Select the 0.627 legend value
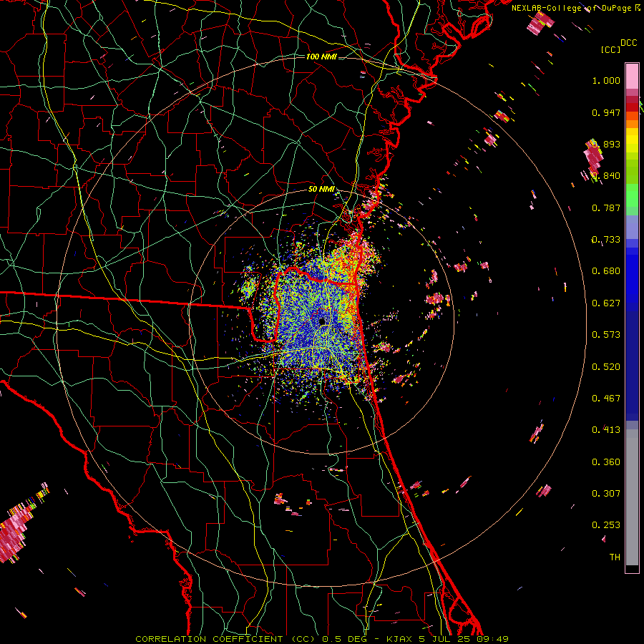The image size is (644, 644). point(606,303)
